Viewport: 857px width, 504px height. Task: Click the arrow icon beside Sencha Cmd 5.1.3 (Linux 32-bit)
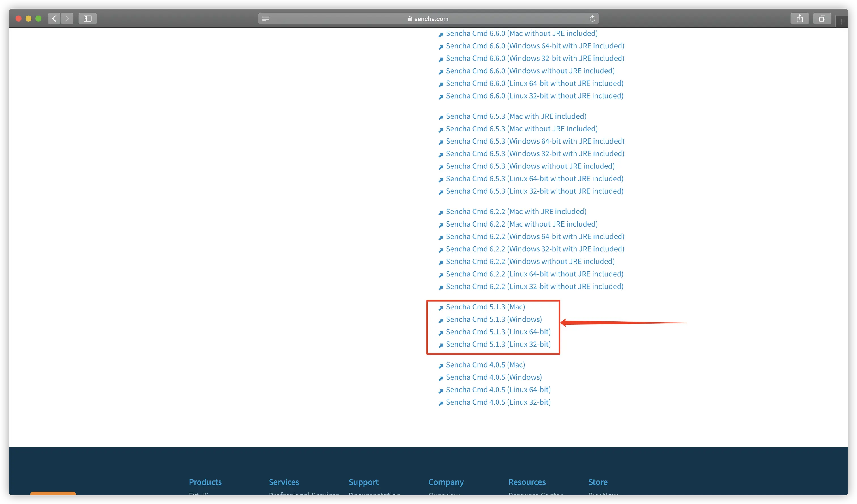tap(441, 345)
